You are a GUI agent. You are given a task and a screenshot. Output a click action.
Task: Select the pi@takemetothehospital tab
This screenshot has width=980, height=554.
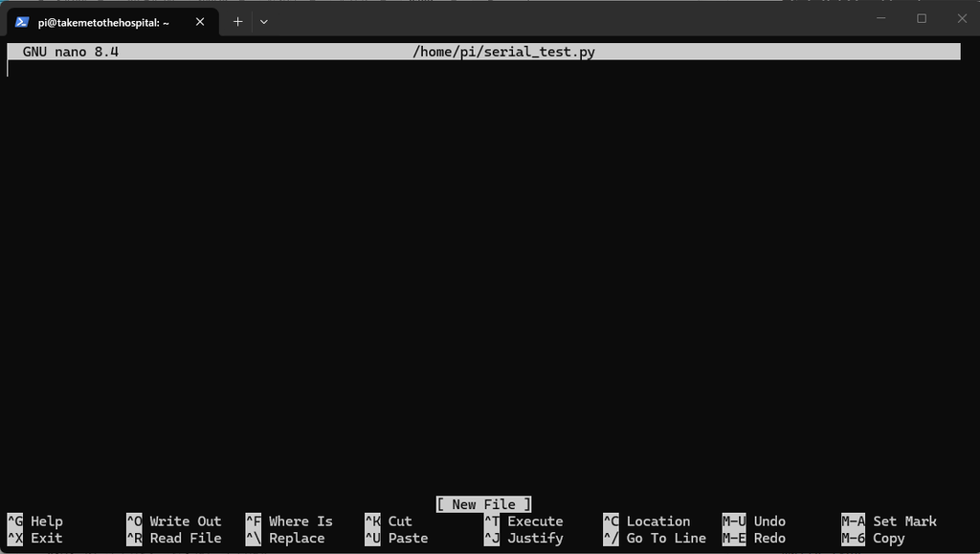pyautogui.click(x=113, y=22)
